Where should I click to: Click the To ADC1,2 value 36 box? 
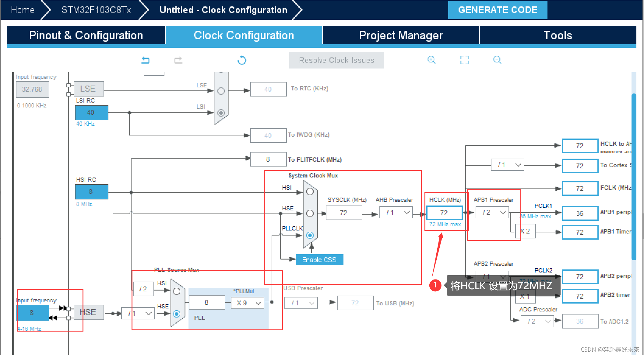pos(580,321)
